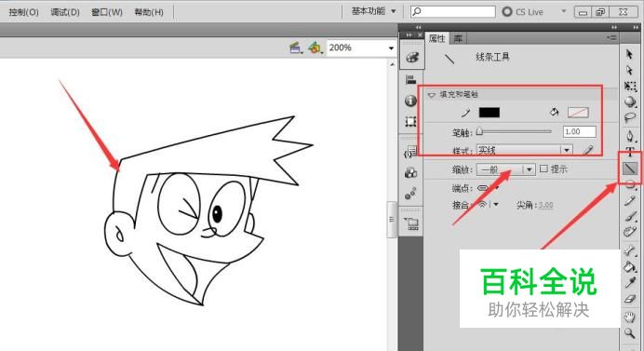Click the black stroke color swatch
Viewport: 644px width, 351px height.
pyautogui.click(x=490, y=113)
